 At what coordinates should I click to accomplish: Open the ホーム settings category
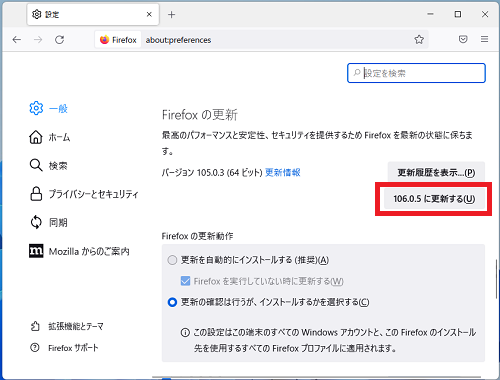coord(50,137)
